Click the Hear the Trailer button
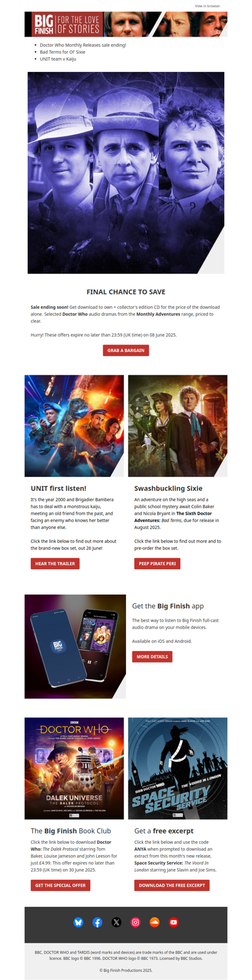252x980 pixels. point(55,564)
